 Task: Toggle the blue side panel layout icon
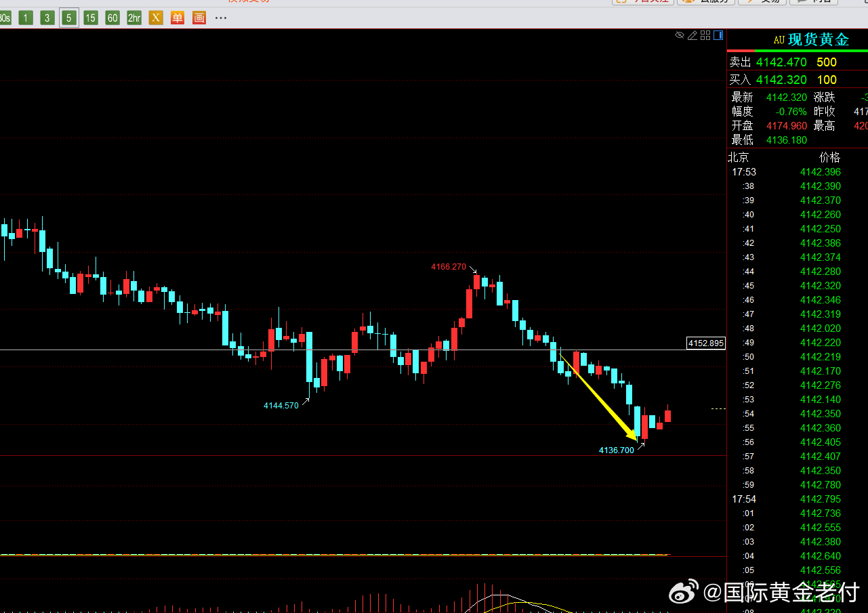coord(718,35)
